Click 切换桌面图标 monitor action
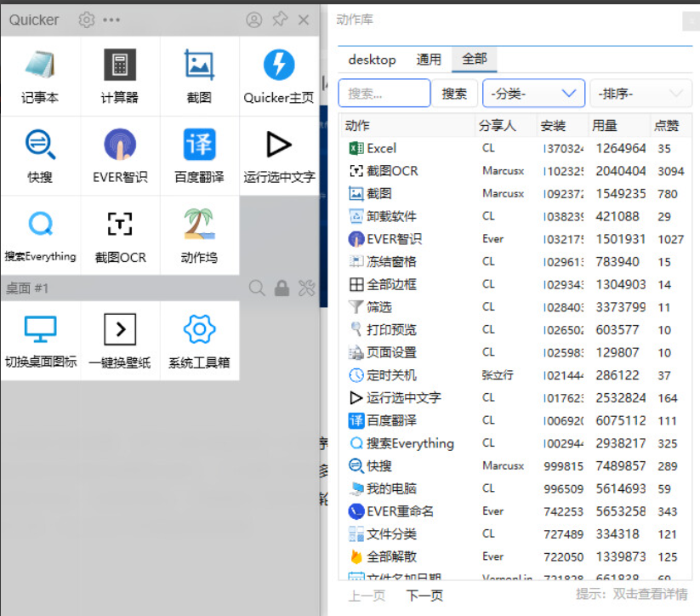 click(x=40, y=341)
